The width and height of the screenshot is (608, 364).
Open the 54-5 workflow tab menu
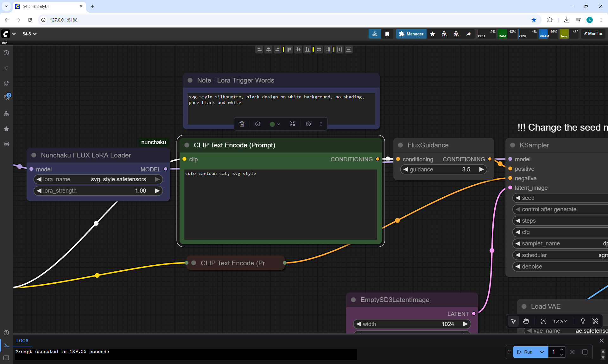29,34
